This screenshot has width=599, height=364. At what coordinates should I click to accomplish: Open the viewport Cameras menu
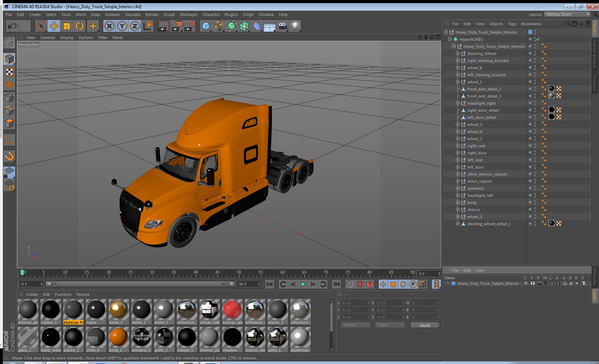48,38
